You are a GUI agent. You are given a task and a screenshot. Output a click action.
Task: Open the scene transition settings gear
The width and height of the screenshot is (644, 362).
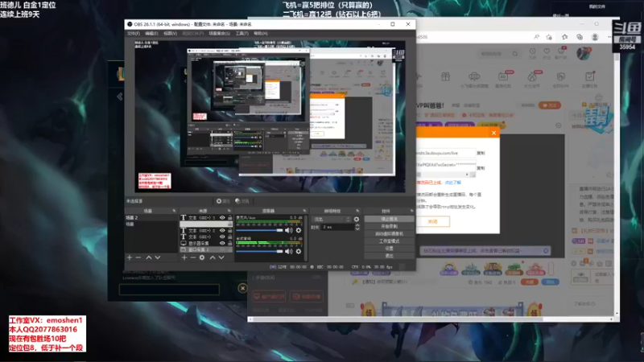tap(357, 219)
